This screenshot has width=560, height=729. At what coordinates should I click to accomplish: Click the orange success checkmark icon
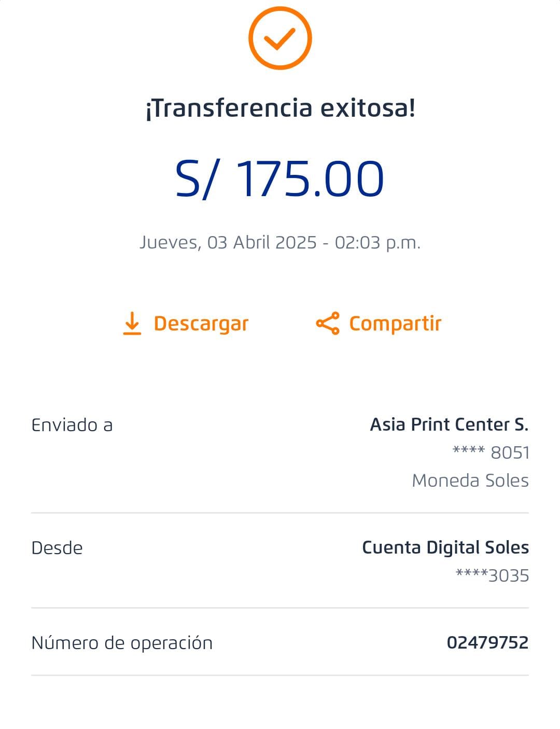coord(280,38)
